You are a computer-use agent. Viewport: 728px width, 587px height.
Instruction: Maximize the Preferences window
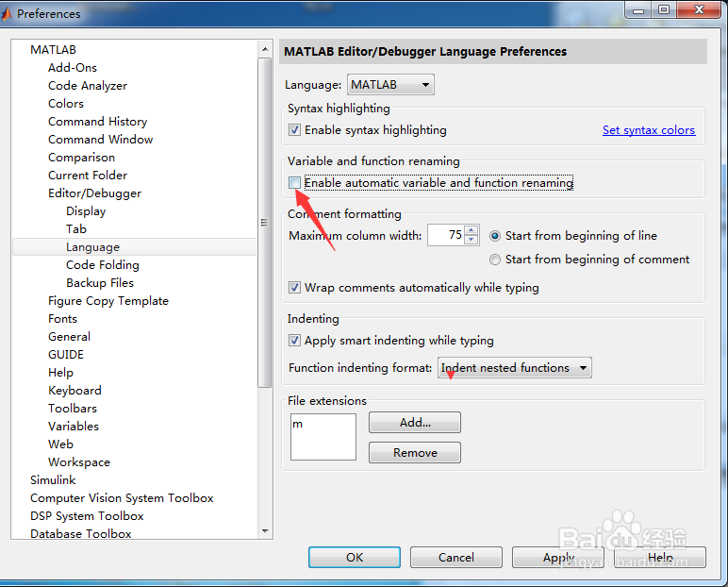pyautogui.click(x=664, y=10)
